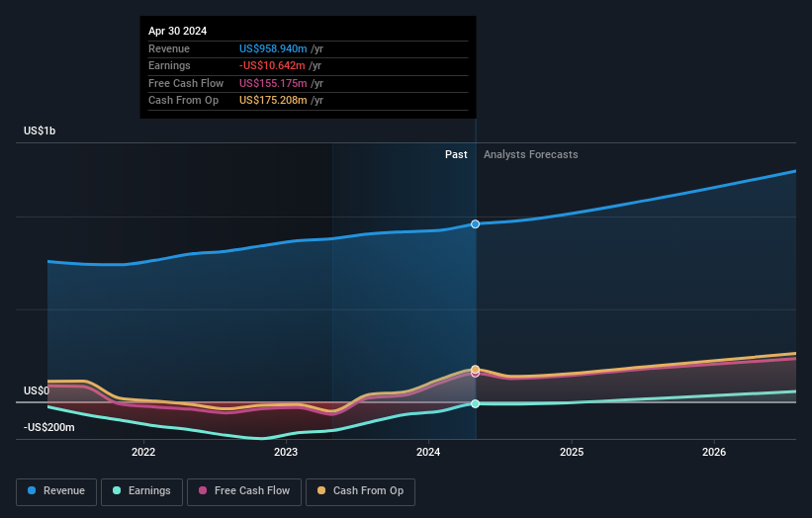Click the -US$200m y-axis label
The image size is (812, 518).
pos(49,427)
